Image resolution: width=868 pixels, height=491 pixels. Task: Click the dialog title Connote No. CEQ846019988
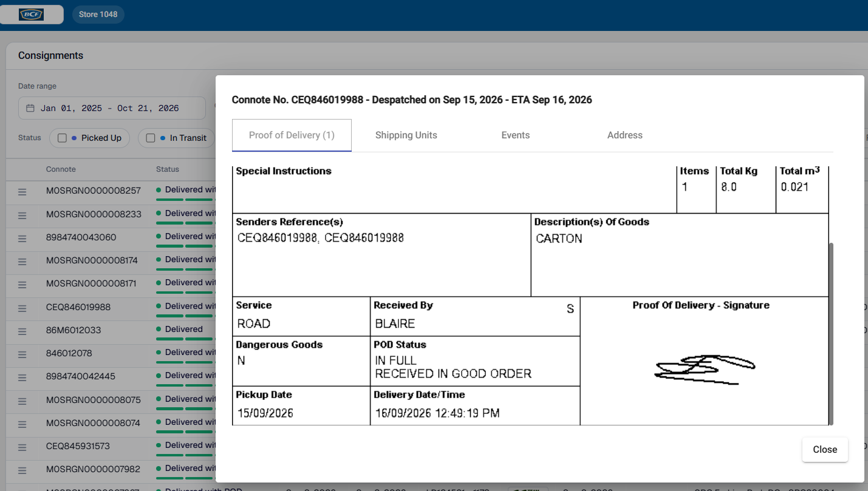[412, 100]
